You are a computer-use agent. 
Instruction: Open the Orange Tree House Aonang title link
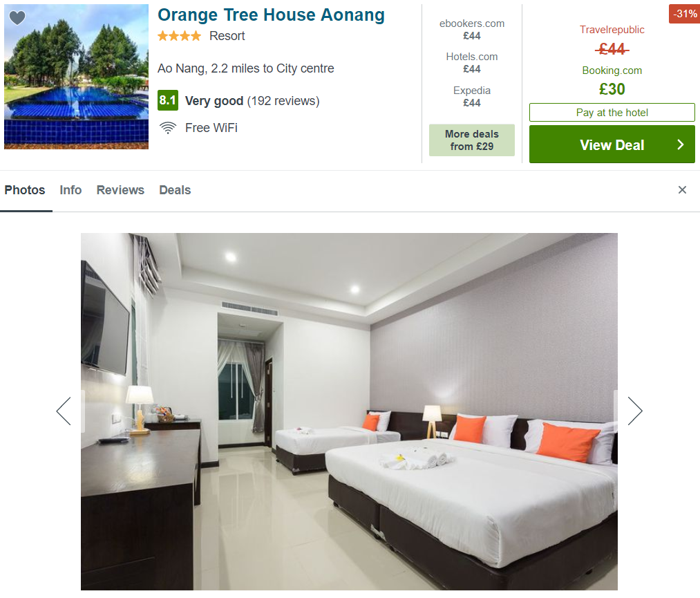tap(271, 15)
